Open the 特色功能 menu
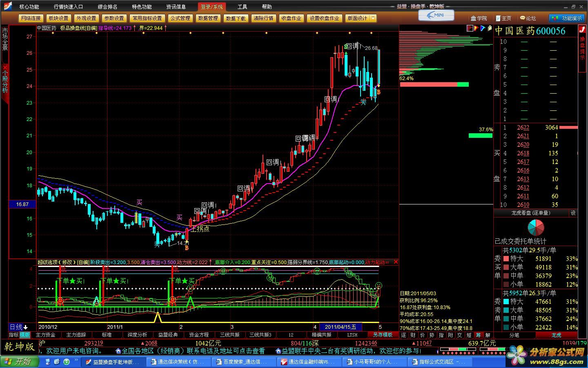 pos(142,7)
